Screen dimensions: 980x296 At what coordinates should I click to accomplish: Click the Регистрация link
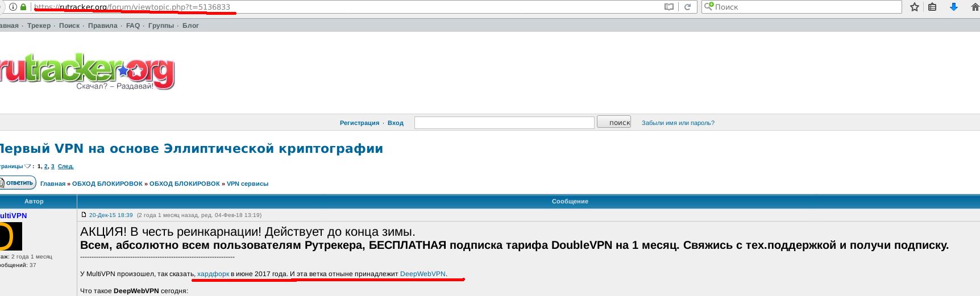pyautogui.click(x=359, y=123)
